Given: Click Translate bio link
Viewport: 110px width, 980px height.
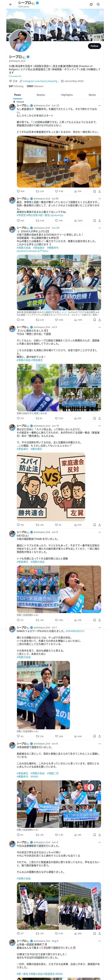Looking at the screenshot, I should point(15,76).
